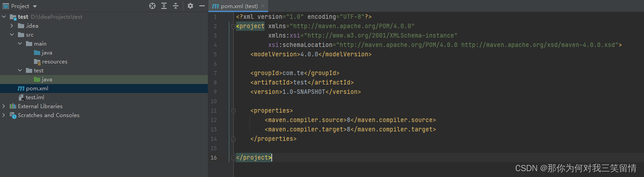Click line number 16 in gutter
This screenshot has width=644, height=177.
pos(214,158)
